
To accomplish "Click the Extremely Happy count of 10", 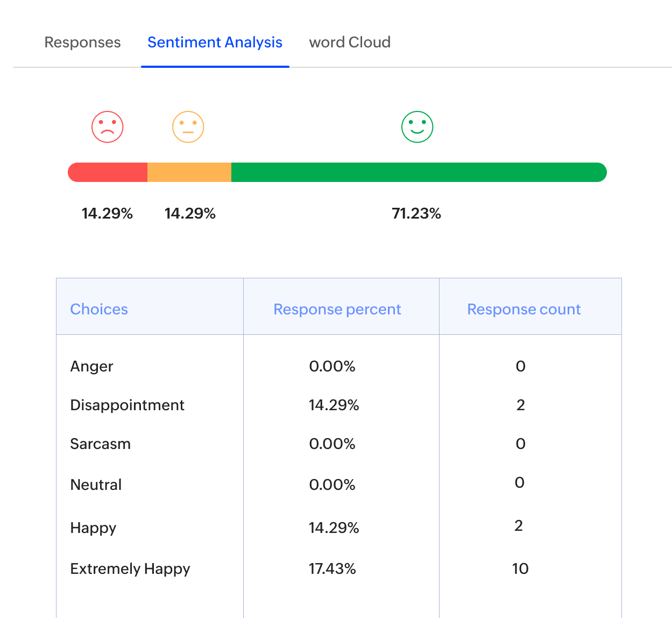I will [x=520, y=568].
